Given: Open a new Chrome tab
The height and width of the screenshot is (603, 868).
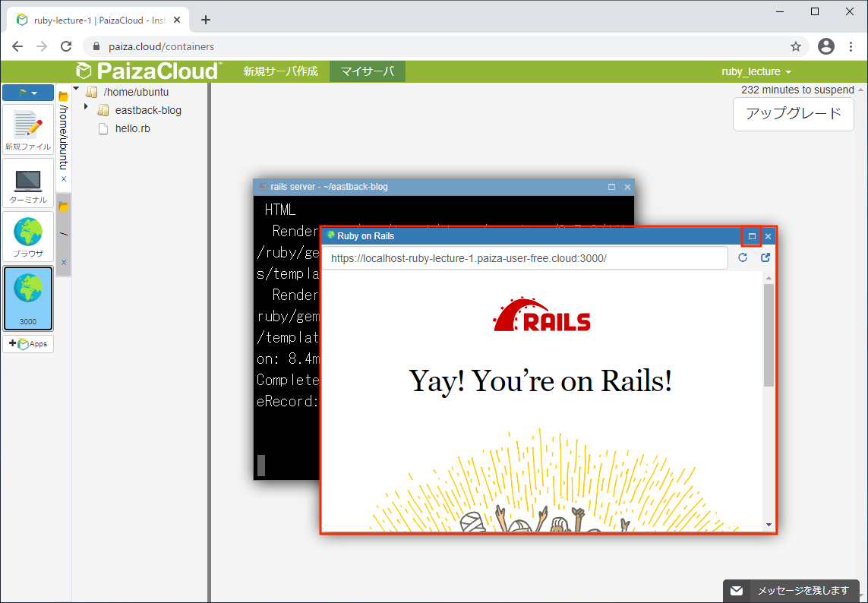Looking at the screenshot, I should (x=205, y=20).
